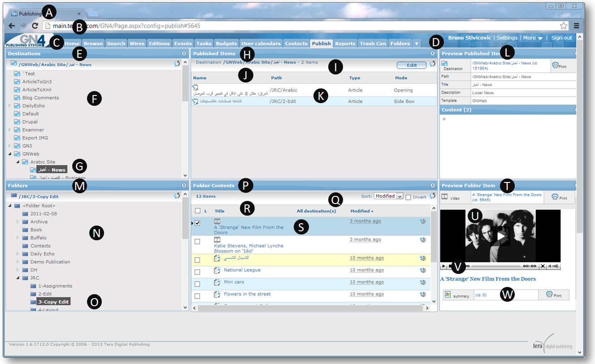
Task: Click the GN4 Publishing System logo
Action: (26, 40)
